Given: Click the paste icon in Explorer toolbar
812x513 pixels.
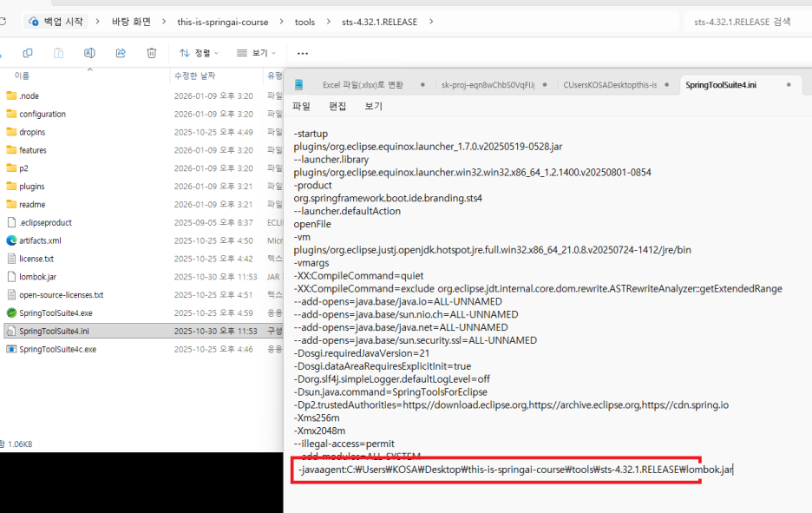Looking at the screenshot, I should pyautogui.click(x=58, y=53).
